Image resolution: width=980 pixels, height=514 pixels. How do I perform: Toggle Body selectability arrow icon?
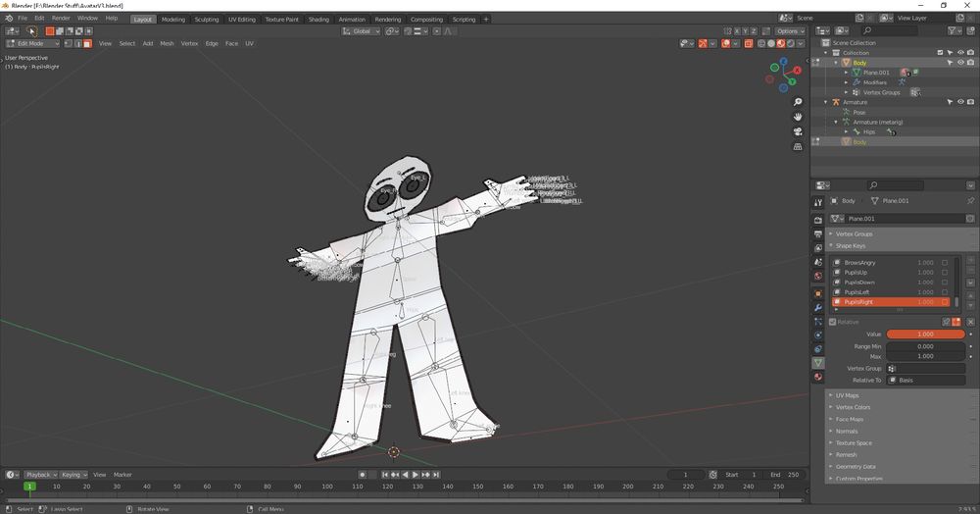[951, 63]
